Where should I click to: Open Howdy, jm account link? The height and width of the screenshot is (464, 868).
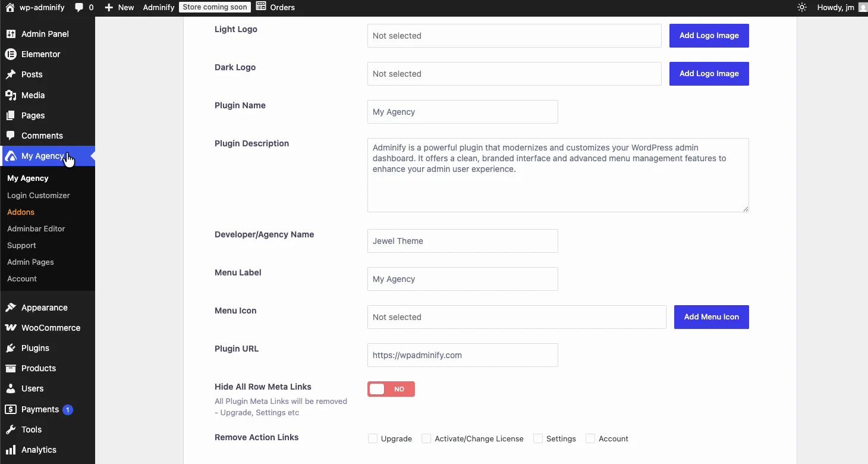coord(836,7)
